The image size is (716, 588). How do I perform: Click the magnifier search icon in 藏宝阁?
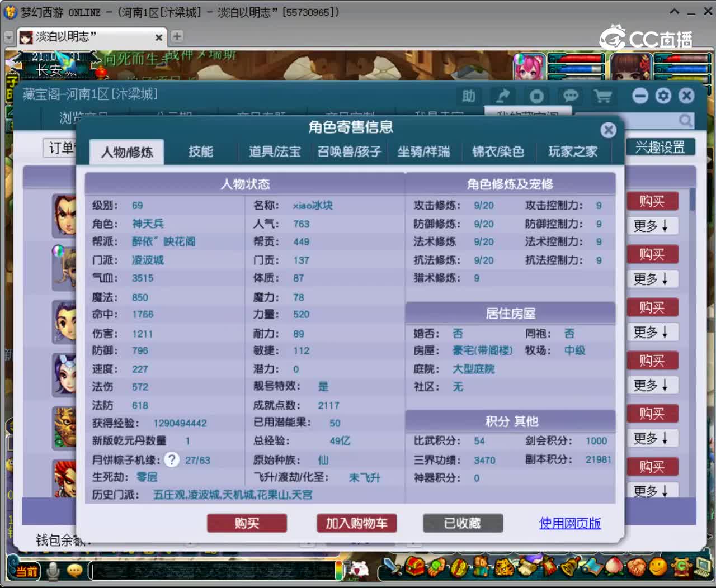click(685, 120)
